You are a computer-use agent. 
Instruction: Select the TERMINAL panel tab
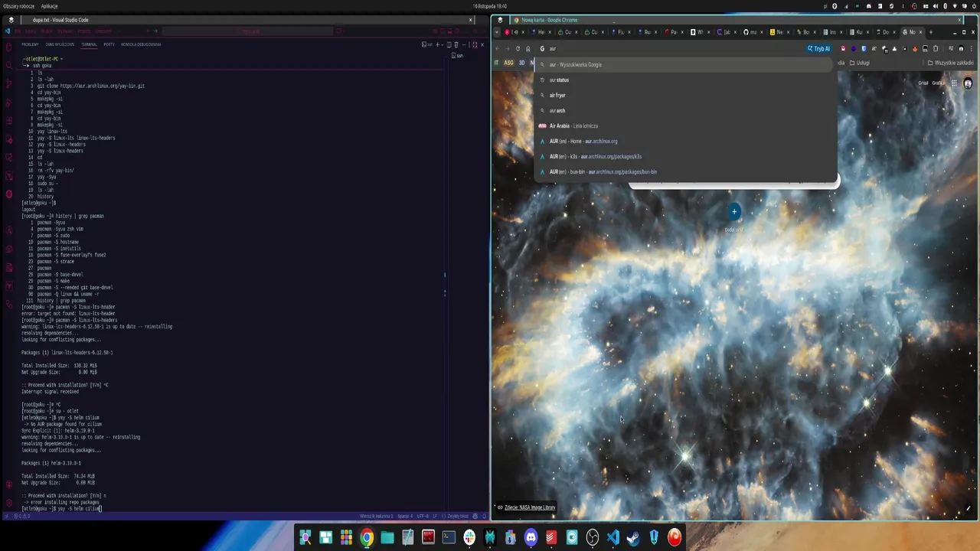(x=90, y=44)
